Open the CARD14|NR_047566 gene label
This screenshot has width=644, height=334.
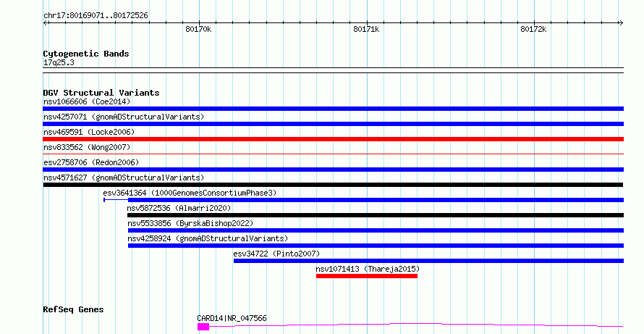[232, 318]
